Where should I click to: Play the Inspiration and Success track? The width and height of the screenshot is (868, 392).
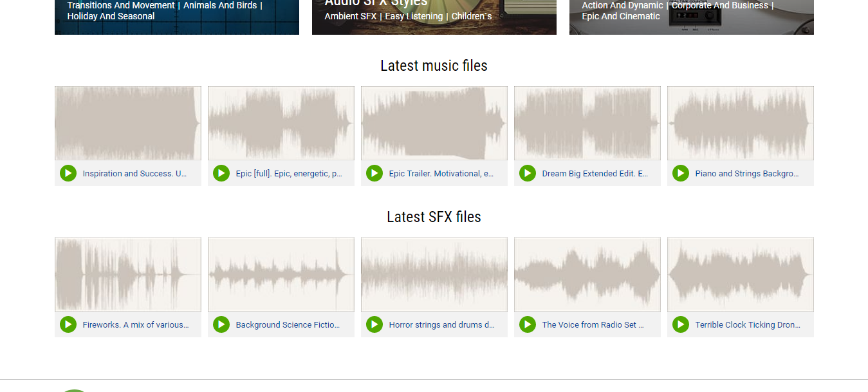[68, 173]
